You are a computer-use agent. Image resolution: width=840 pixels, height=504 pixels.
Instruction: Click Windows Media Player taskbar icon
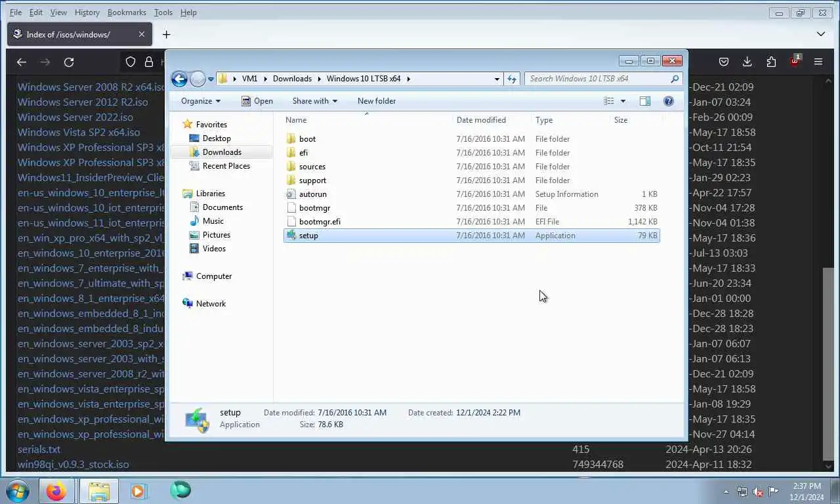(x=138, y=491)
